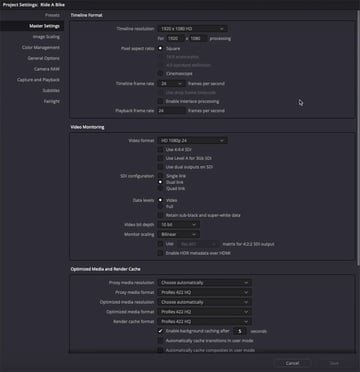Click the Save button
The image size is (360, 372).
pyautogui.click(x=334, y=363)
